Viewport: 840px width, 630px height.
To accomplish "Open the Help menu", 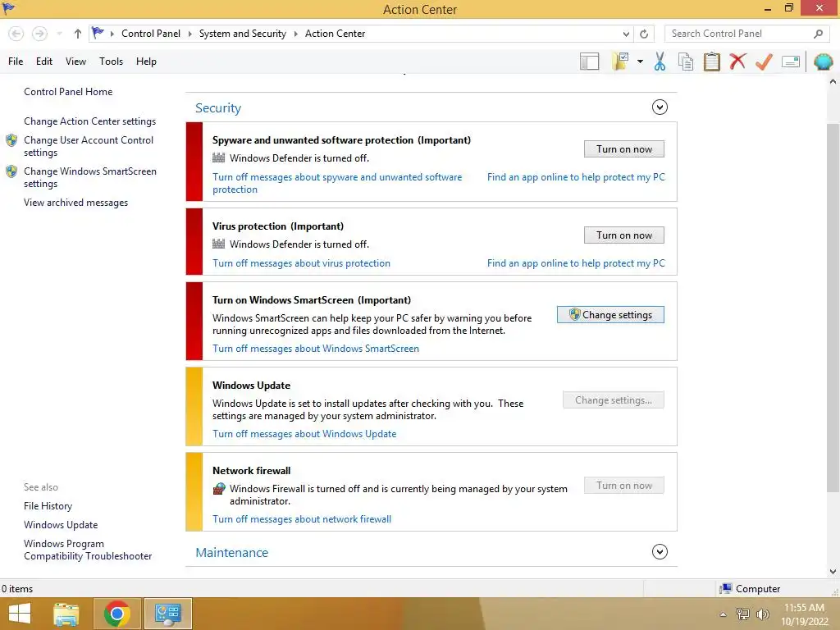I will point(146,62).
